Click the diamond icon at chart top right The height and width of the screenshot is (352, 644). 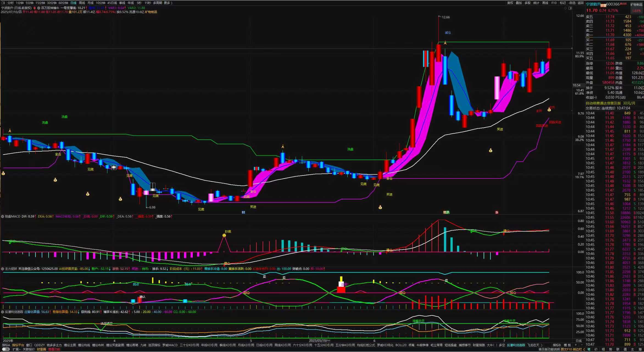[x=565, y=8]
